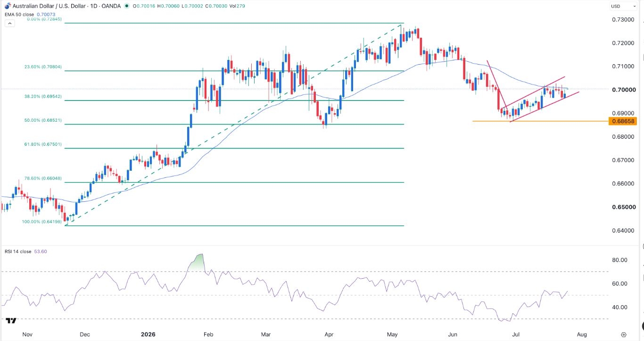
Task: Select the RSI 14 close indicator legend
Action: click(17, 251)
